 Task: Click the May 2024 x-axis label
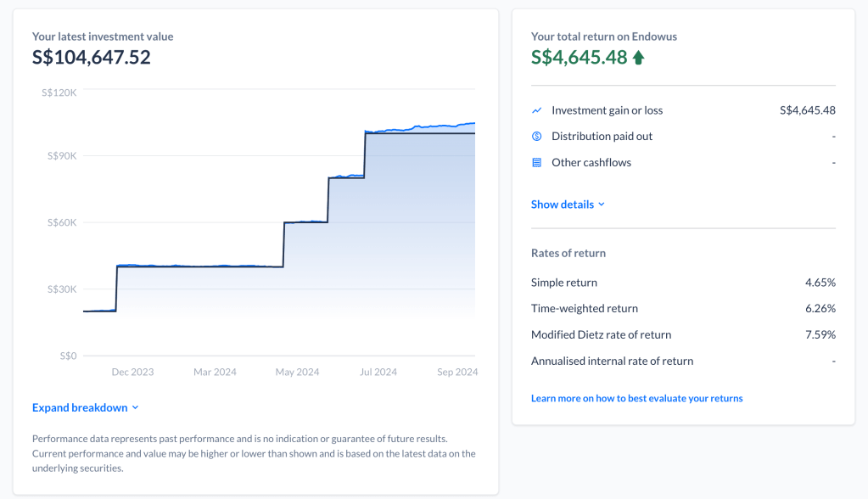point(297,373)
